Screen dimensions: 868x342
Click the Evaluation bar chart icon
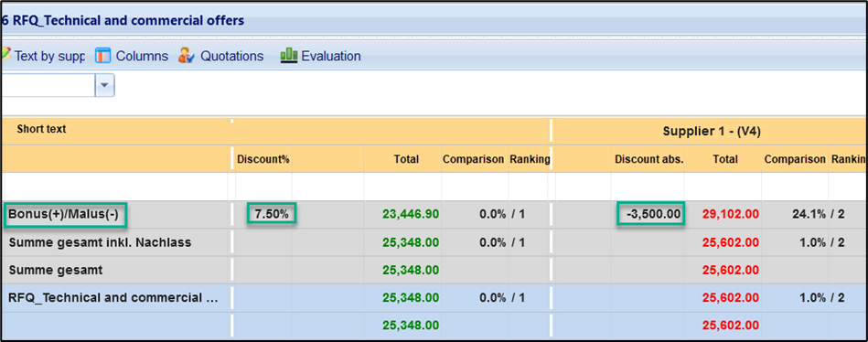point(289,56)
